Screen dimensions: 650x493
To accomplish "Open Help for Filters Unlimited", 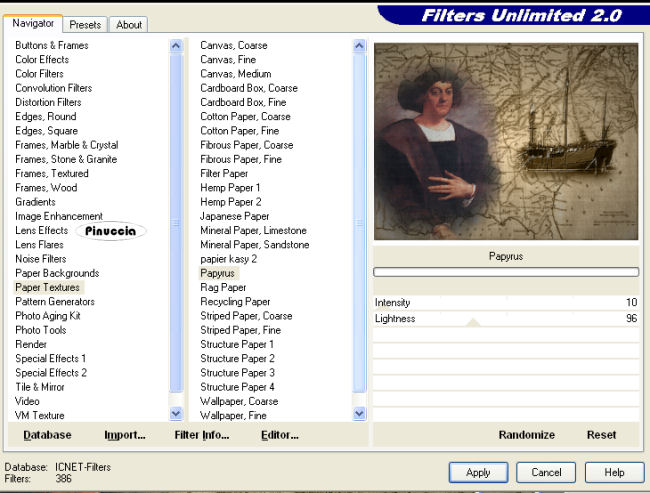I will [x=614, y=472].
